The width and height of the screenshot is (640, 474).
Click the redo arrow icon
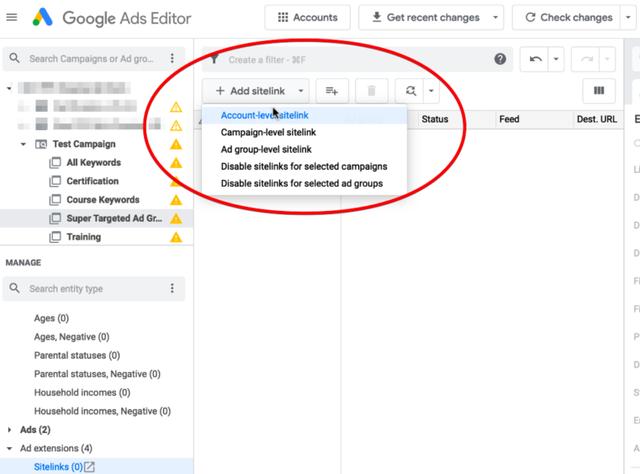(x=586, y=59)
